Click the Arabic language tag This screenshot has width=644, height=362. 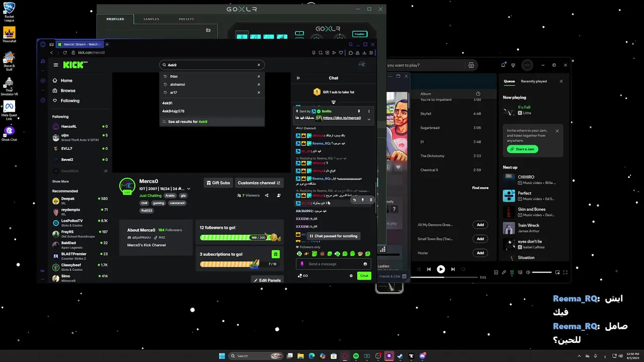click(170, 196)
